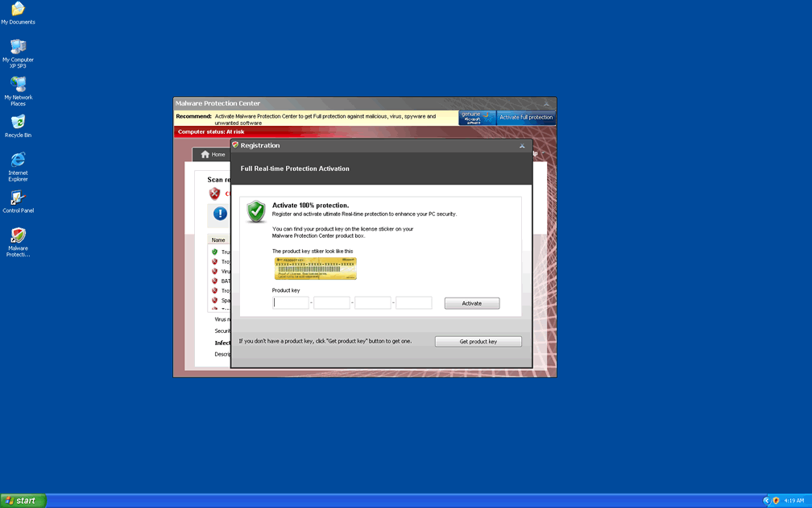Image resolution: width=812 pixels, height=508 pixels.
Task: Click the second product key field
Action: click(x=332, y=303)
